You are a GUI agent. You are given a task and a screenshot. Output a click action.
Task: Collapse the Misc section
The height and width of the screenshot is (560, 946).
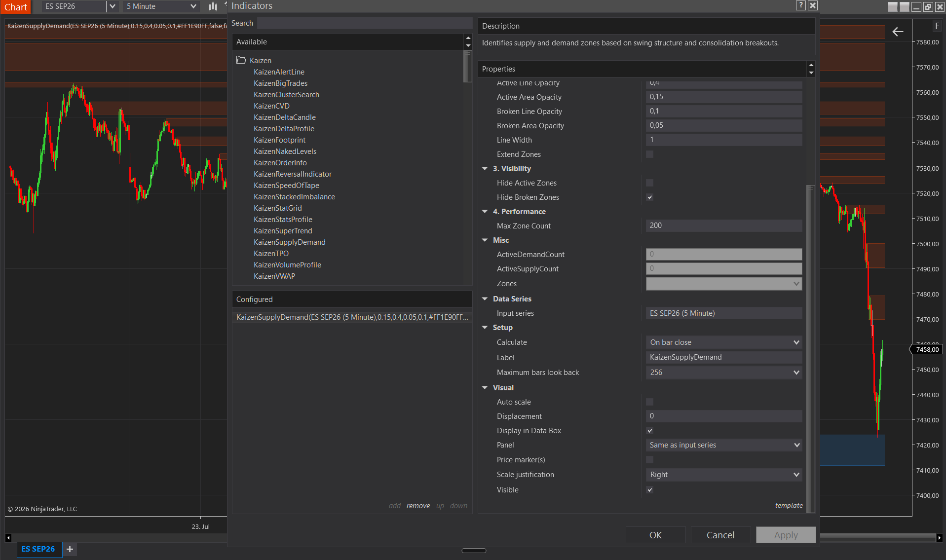tap(485, 240)
